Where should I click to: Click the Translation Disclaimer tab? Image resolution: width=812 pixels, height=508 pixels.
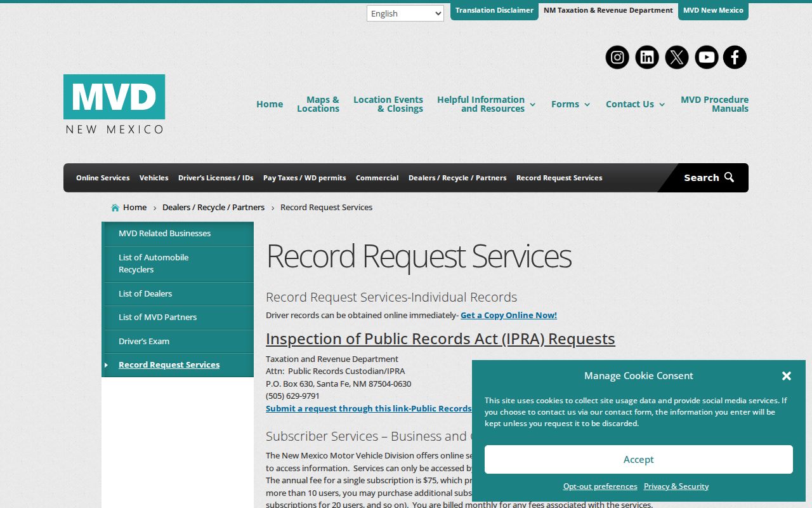(x=494, y=11)
